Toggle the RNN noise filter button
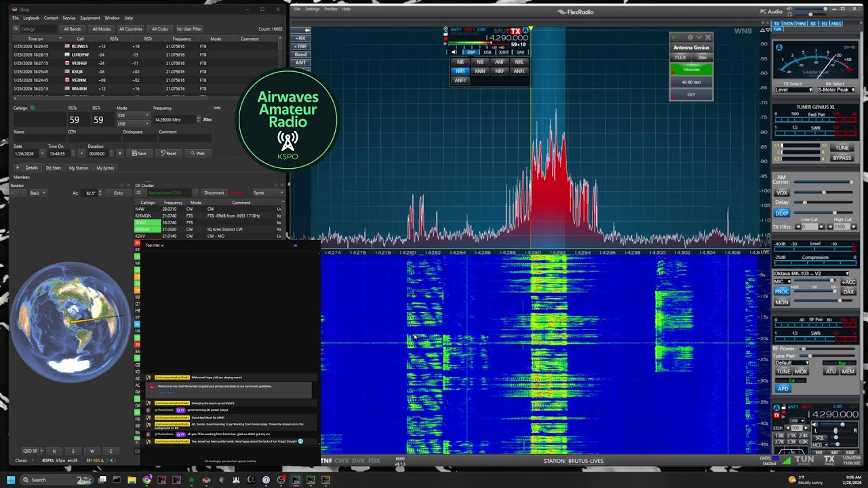This screenshot has height=488, width=868. coord(480,71)
